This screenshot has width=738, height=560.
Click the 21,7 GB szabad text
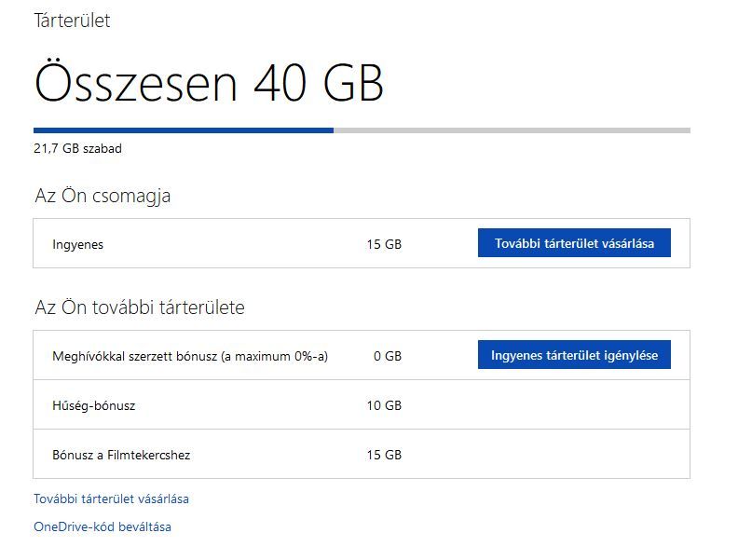click(x=77, y=149)
